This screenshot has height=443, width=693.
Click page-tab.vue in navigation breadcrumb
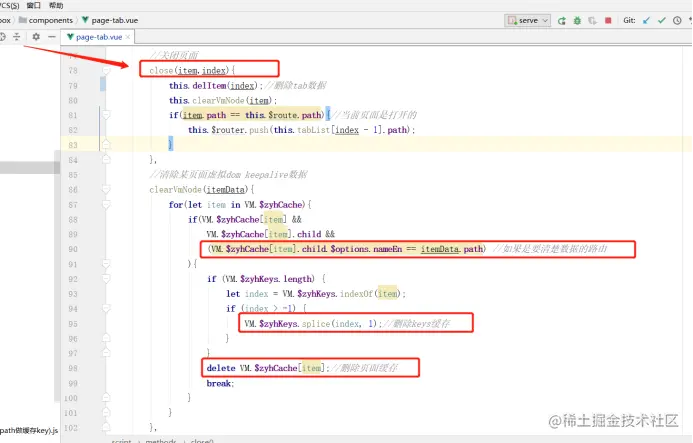pyautogui.click(x=110, y=20)
